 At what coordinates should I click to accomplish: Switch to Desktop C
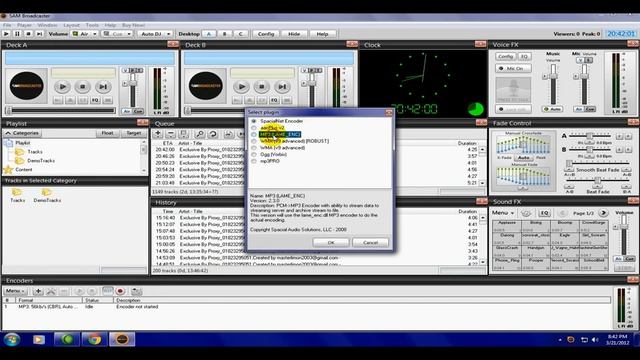tap(240, 34)
